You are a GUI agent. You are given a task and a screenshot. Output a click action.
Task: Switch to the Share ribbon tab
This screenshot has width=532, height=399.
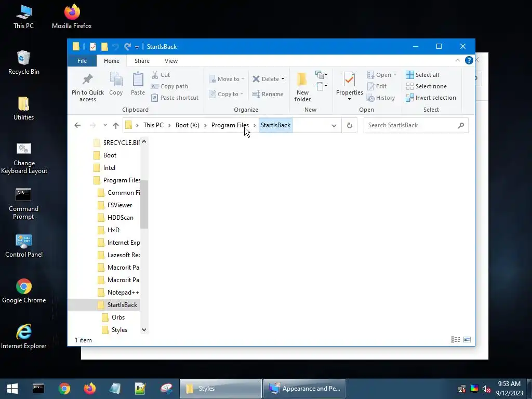[142, 61]
